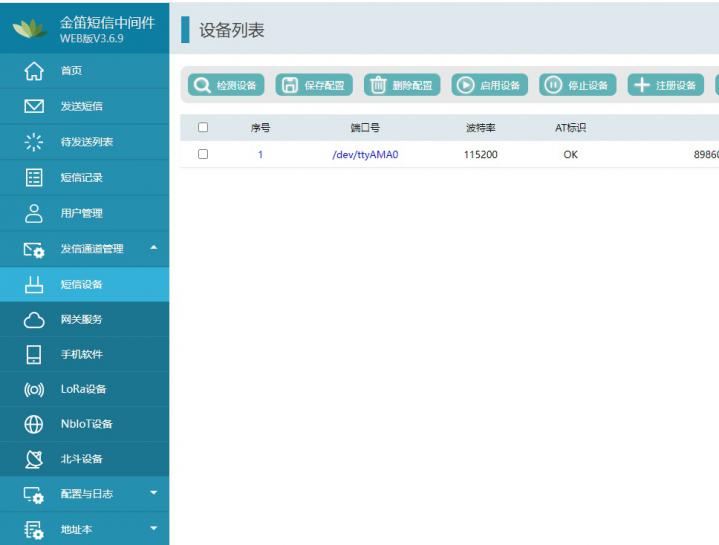Screen dimensions: 719x545
Task: Click the play icon on 启用设备
Action: pos(465,85)
